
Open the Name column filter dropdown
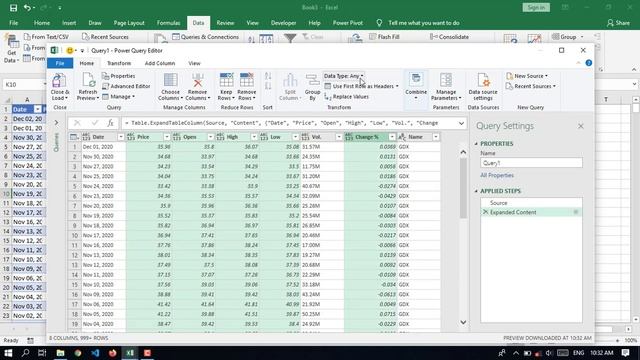pyautogui.click(x=436, y=137)
